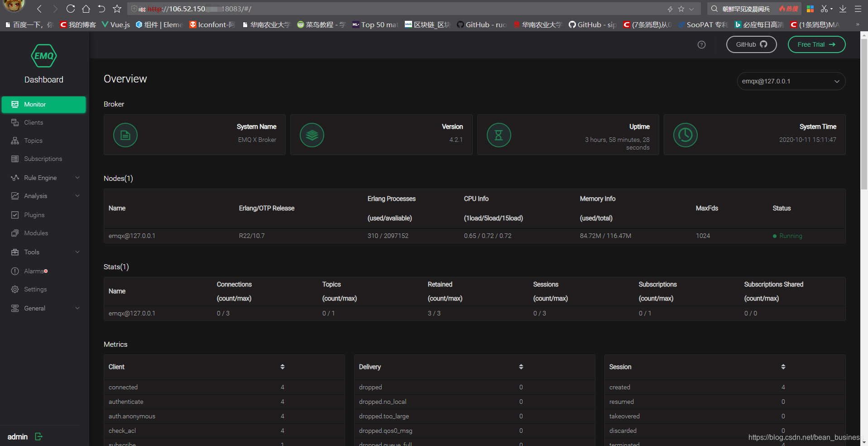Click the takeovered session metric
Screen dimensions: 868x446
pos(624,416)
